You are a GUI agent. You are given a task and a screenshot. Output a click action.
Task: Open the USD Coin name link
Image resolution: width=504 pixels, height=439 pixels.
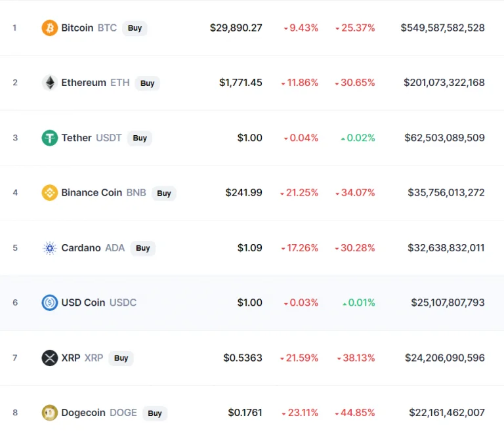[x=83, y=303]
